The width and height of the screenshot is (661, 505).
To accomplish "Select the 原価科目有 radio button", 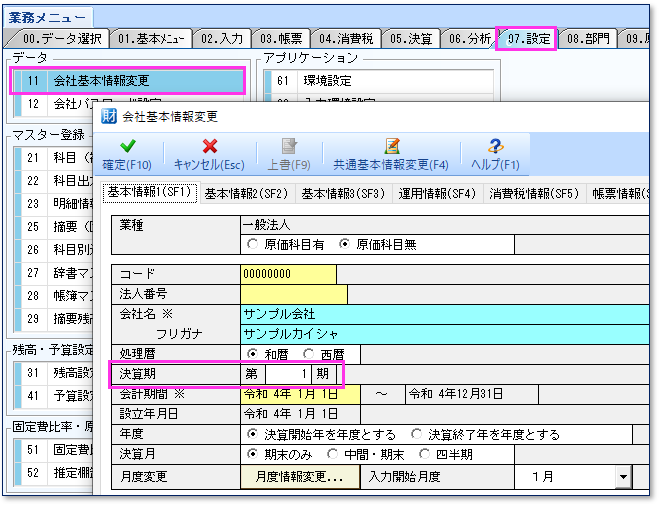I will (252, 243).
